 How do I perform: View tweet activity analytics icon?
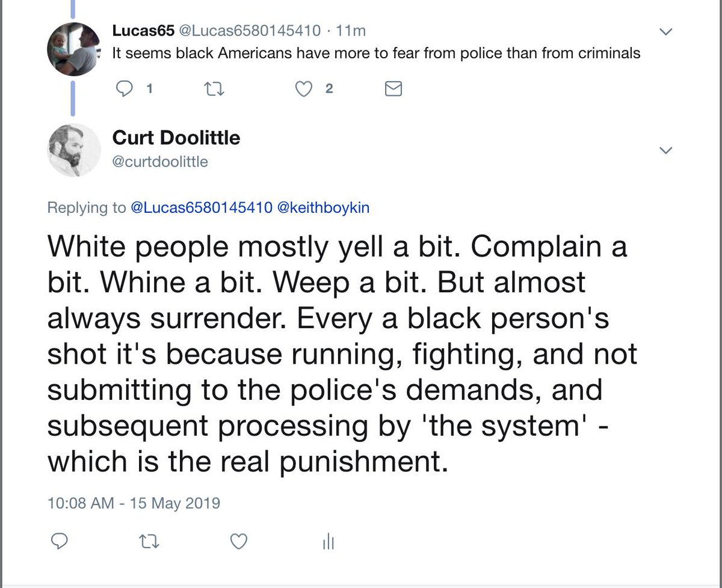[x=328, y=542]
